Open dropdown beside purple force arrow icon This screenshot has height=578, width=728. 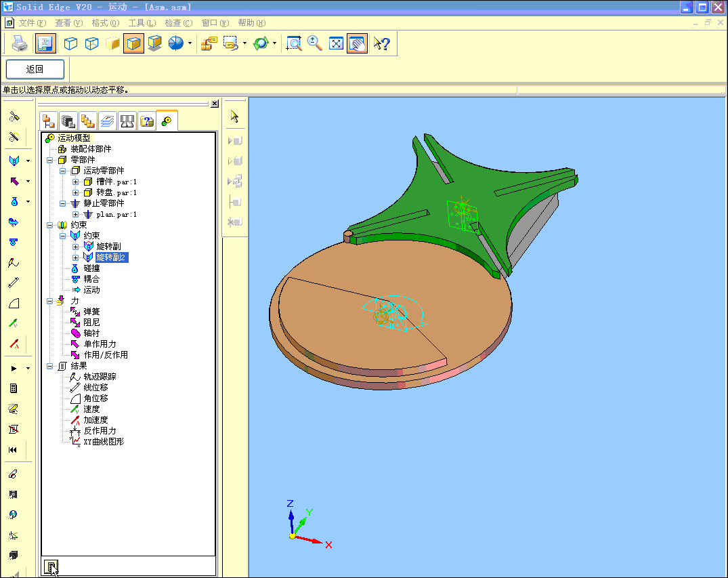28,181
